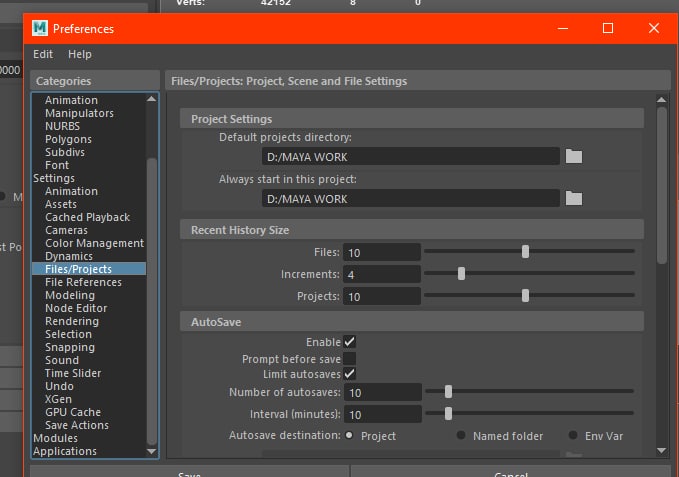Edit the Number of autosaves field

383,393
